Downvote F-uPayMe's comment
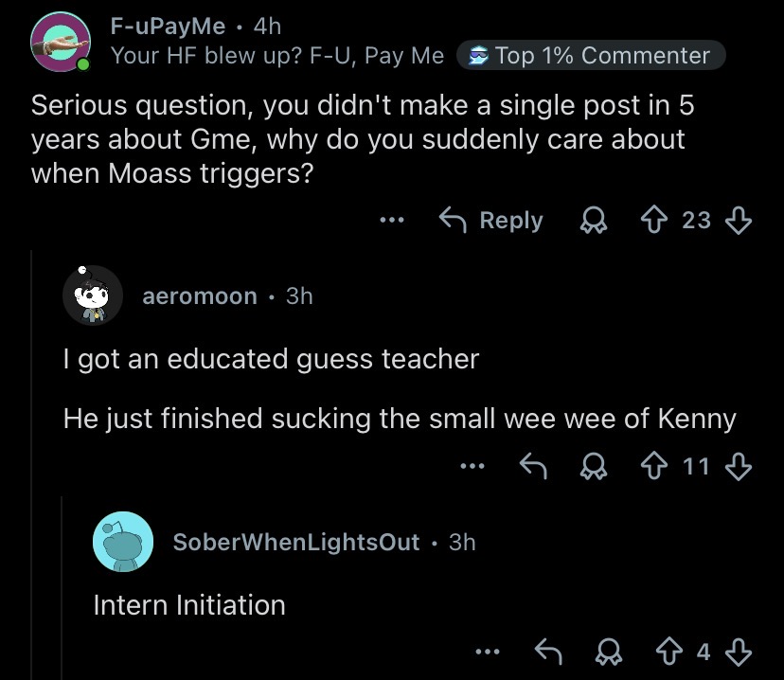784x680 pixels. click(738, 221)
